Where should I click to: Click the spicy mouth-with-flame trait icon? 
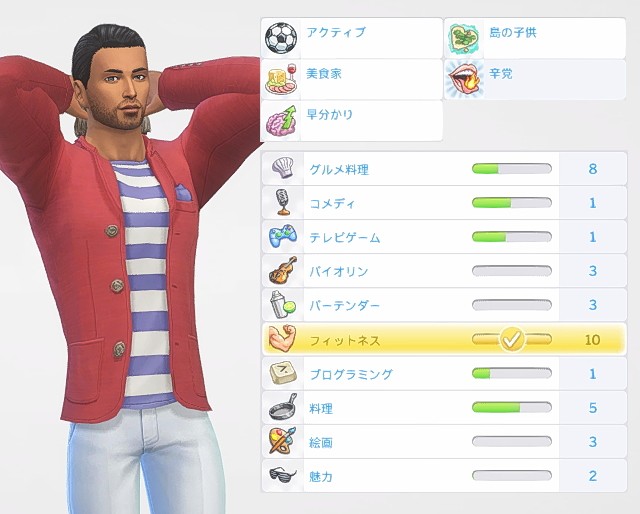coord(464,80)
